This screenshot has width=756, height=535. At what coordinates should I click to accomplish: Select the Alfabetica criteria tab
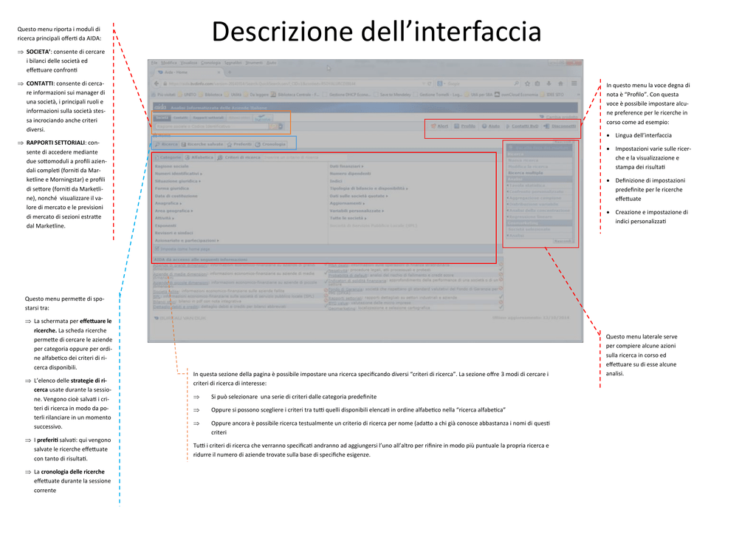199,157
